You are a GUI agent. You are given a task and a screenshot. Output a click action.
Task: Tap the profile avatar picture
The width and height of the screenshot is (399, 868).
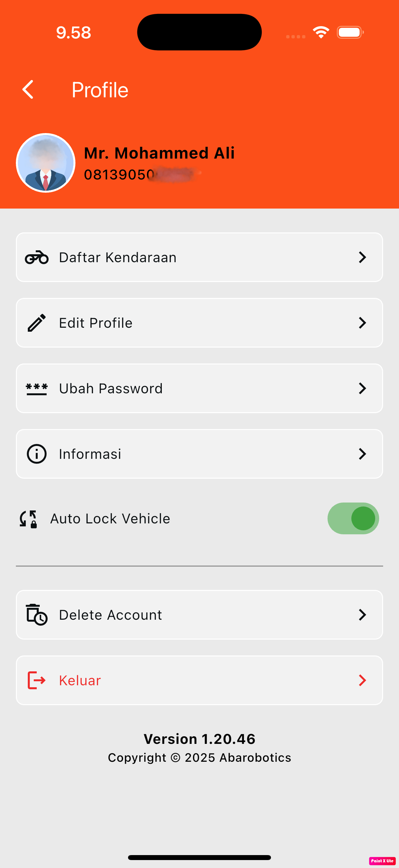click(46, 163)
